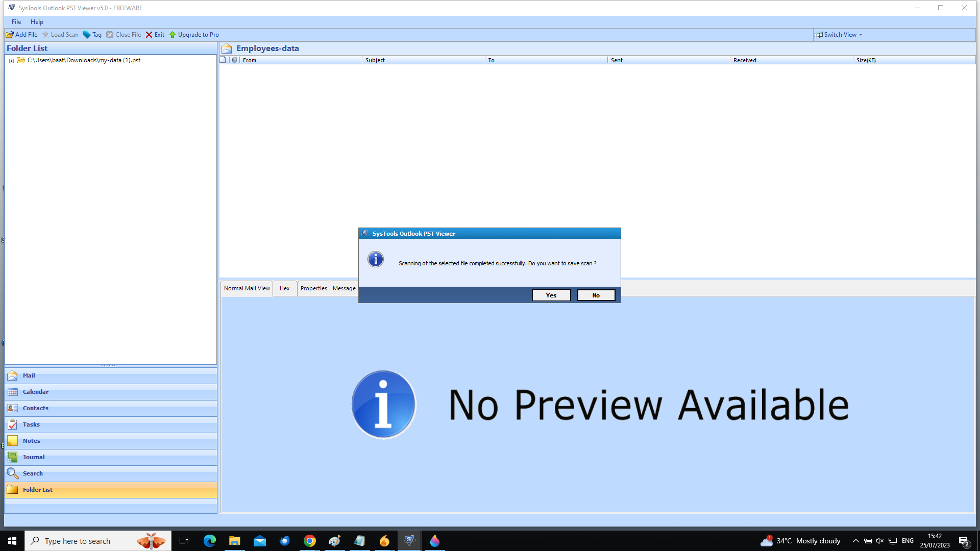Viewport: 980px width, 551px height.
Task: Sort emails by the Subject column
Action: [424, 60]
